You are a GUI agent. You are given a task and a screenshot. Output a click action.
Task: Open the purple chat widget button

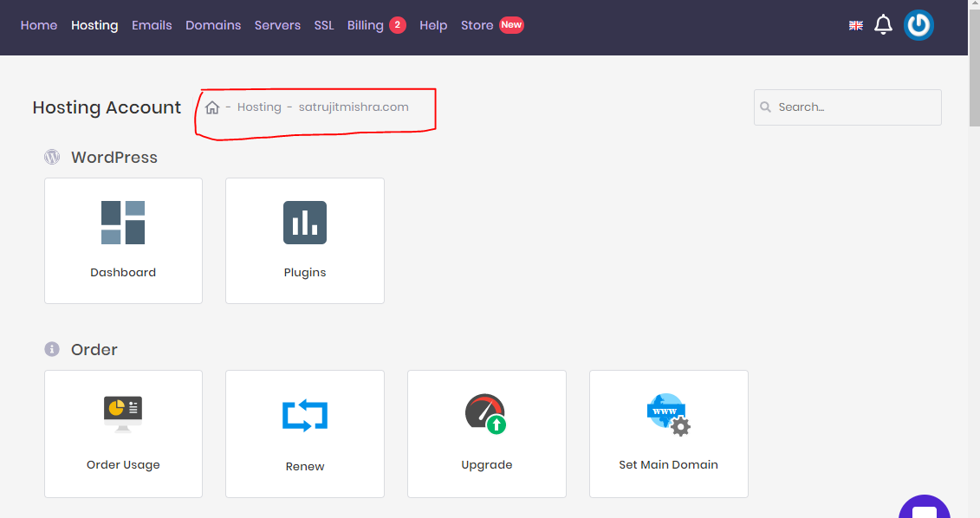(x=925, y=507)
